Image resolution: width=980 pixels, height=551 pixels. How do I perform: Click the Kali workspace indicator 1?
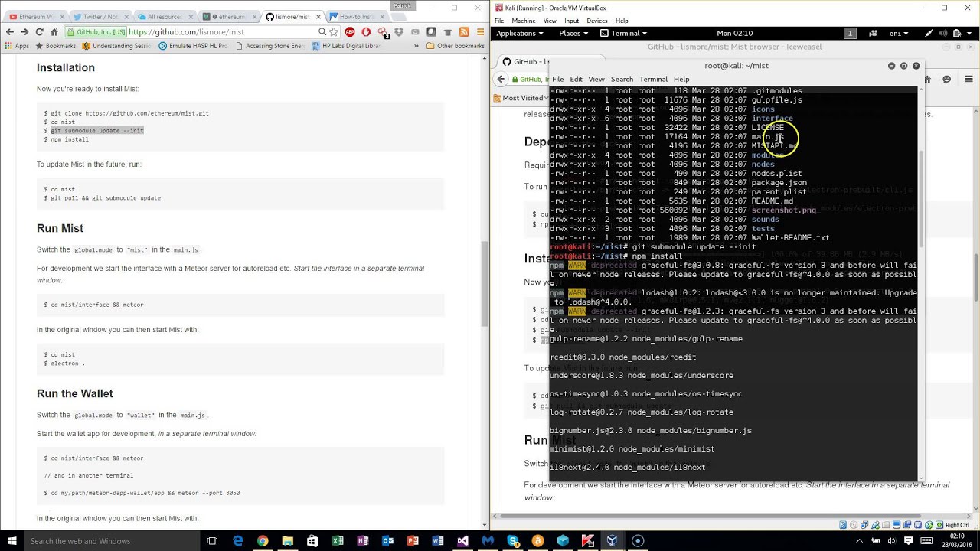pyautogui.click(x=850, y=33)
